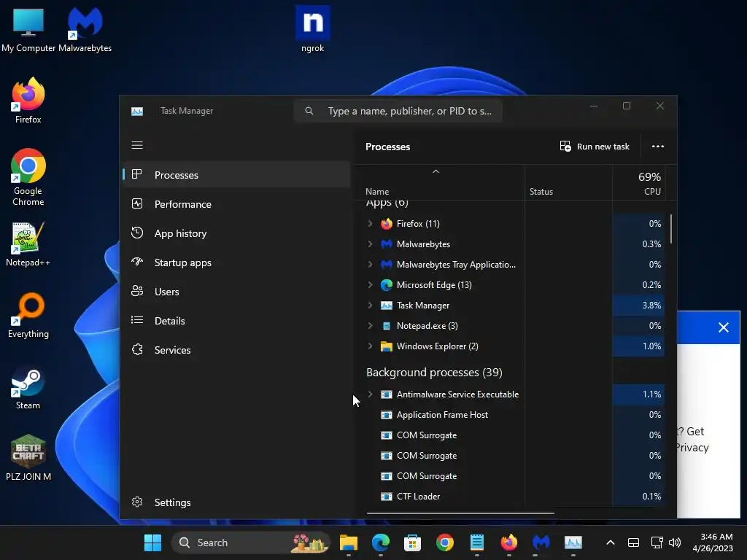
Task: Open File Explorer from the taskbar
Action: (349, 542)
